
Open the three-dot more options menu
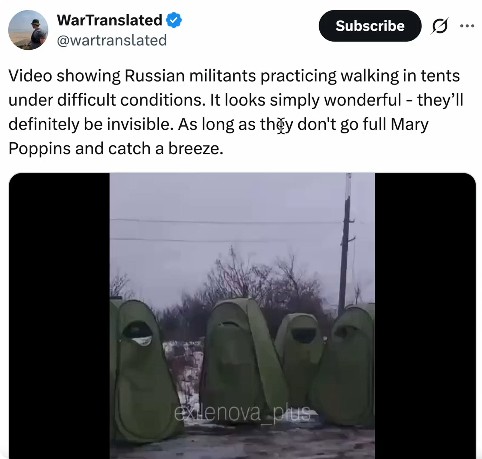[467, 26]
